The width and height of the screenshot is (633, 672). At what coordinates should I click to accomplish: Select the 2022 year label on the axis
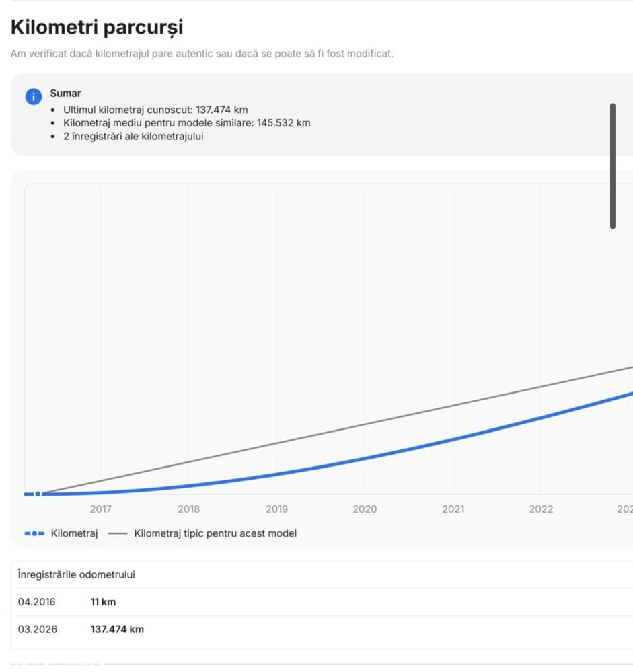coord(541,509)
